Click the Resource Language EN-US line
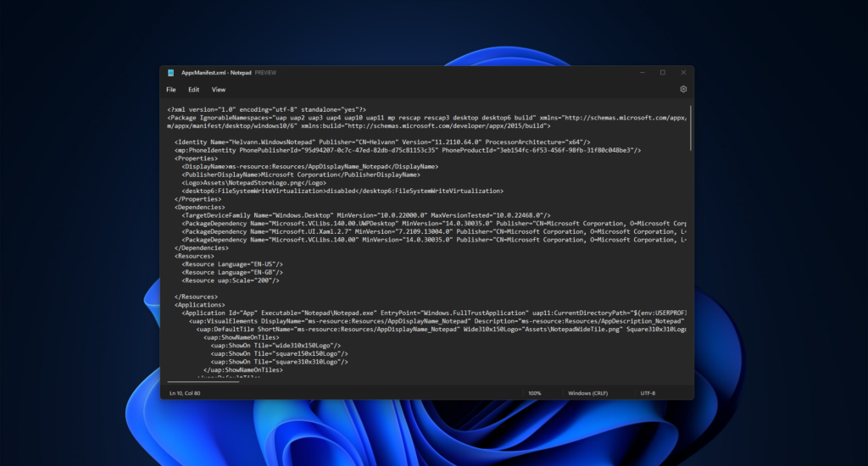The width and height of the screenshot is (868, 466). (233, 264)
